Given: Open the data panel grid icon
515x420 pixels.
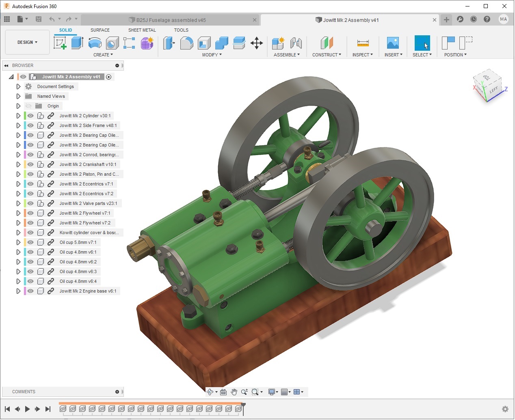Looking at the screenshot, I should pyautogui.click(x=7, y=19).
